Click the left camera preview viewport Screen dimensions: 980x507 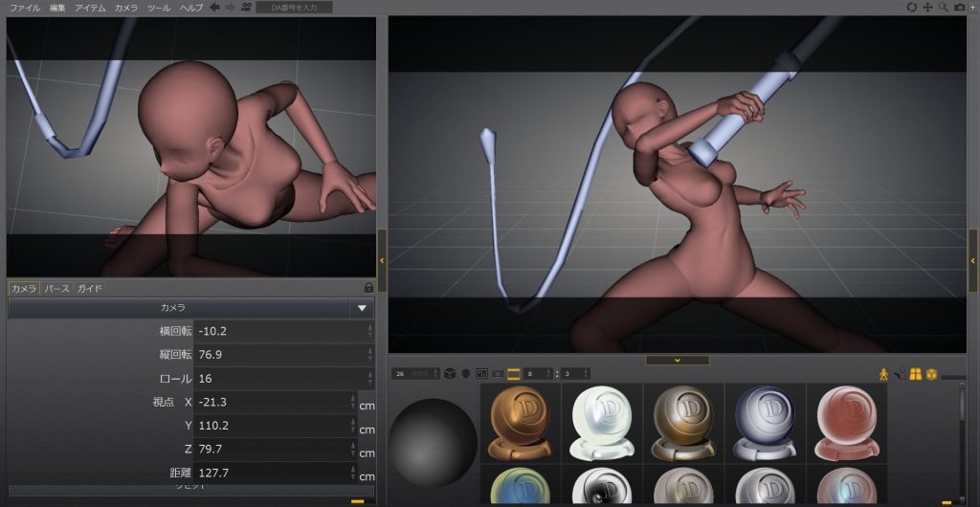(x=191, y=146)
